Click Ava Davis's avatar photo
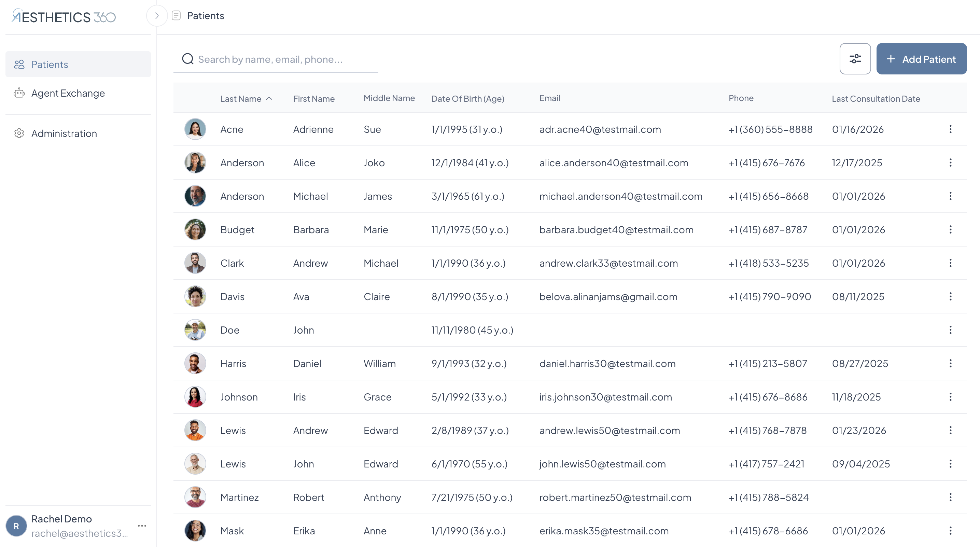This screenshot has height=547, width=980. [x=195, y=297]
